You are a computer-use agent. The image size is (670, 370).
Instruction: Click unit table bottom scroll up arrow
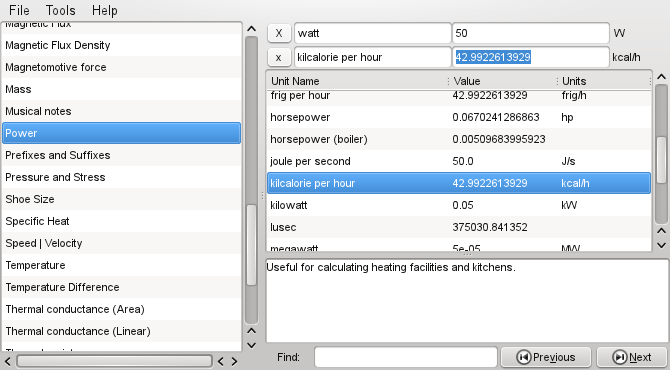click(x=661, y=231)
